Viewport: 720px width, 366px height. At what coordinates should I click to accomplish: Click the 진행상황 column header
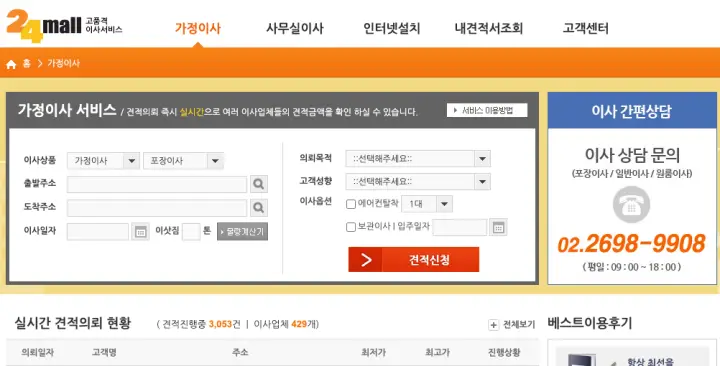(504, 353)
